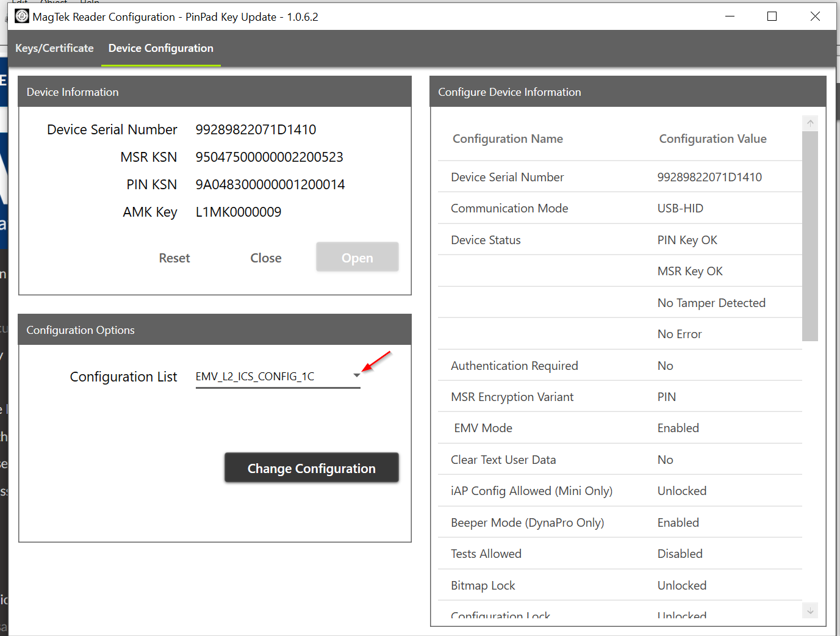The image size is (840, 636).
Task: Switch to Device Configuration tab
Action: pyautogui.click(x=161, y=48)
